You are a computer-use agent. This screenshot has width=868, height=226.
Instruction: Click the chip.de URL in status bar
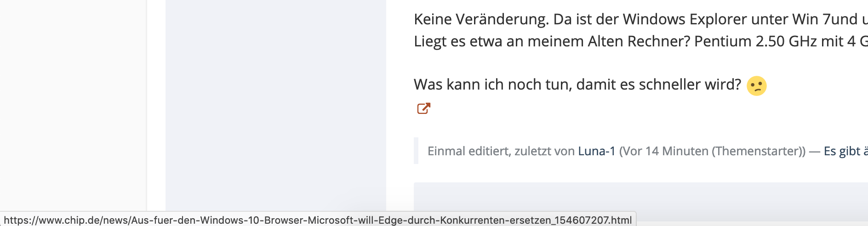point(317,220)
